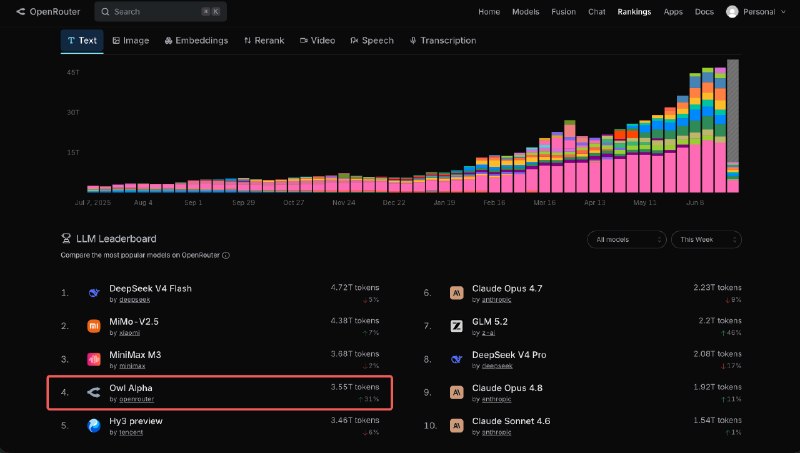Click the Owl Alpha OpenRouter icon
This screenshot has width=800, height=453.
coord(94,392)
